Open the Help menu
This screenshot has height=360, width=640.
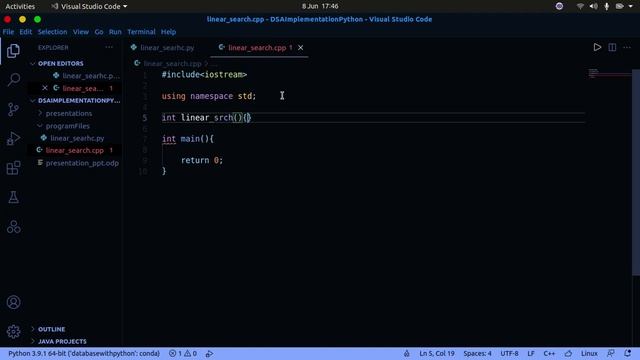pos(168,32)
